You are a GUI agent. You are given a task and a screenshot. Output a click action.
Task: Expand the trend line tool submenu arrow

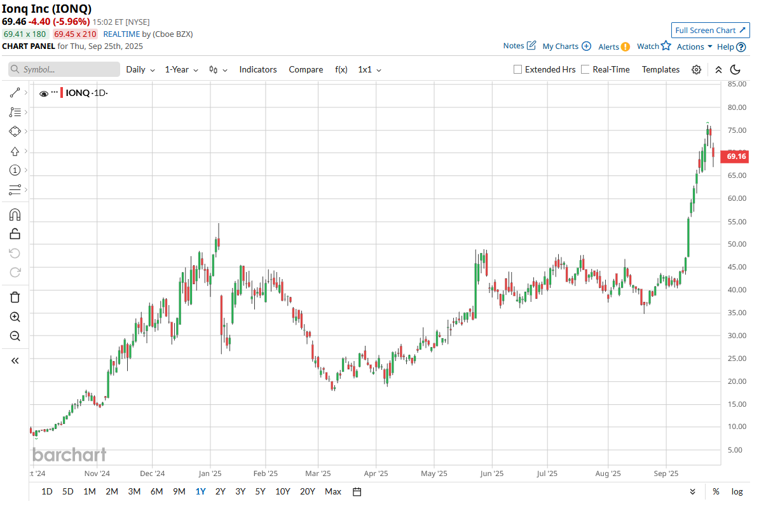click(25, 92)
